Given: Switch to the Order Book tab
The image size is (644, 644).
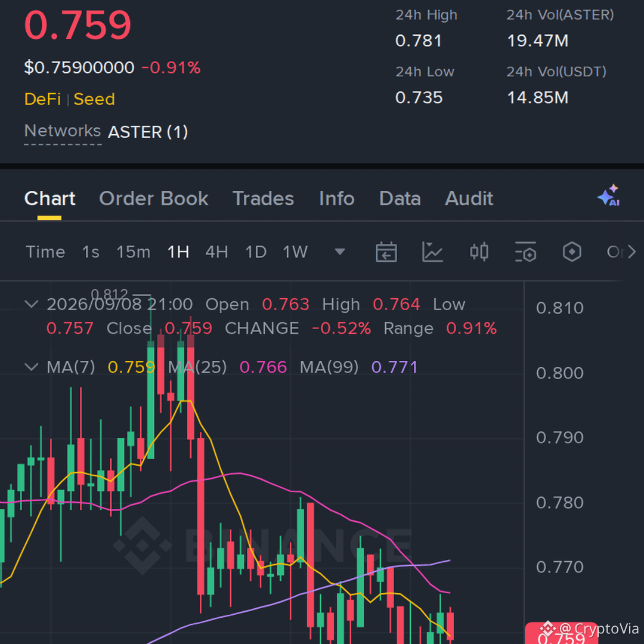Looking at the screenshot, I should tap(154, 199).
